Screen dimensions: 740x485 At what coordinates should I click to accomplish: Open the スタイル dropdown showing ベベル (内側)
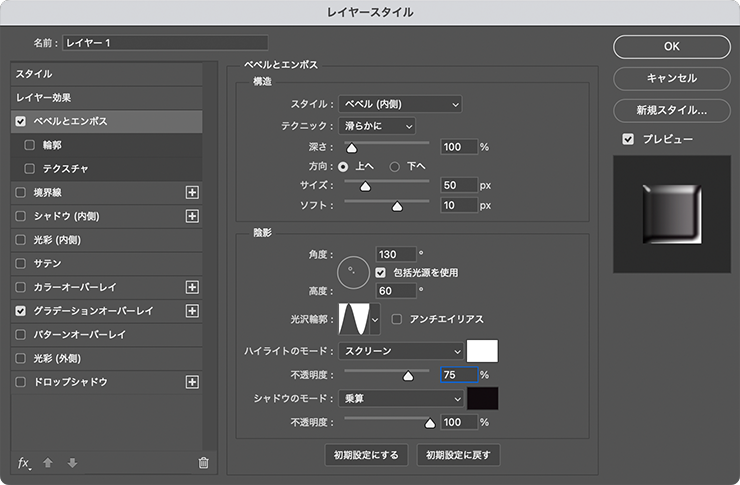click(400, 104)
